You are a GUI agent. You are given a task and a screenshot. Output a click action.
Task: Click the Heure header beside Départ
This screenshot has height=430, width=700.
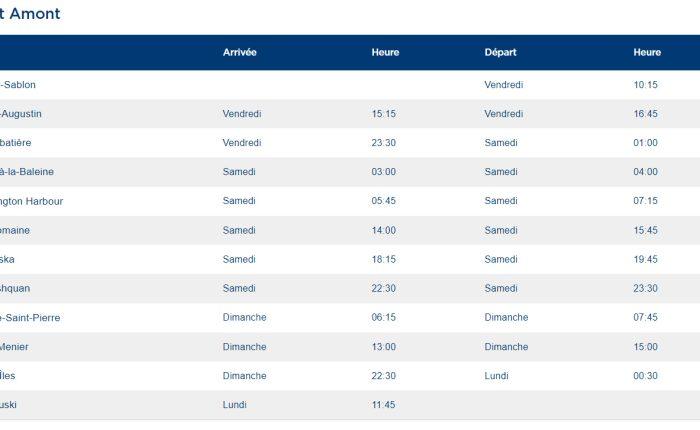(647, 52)
